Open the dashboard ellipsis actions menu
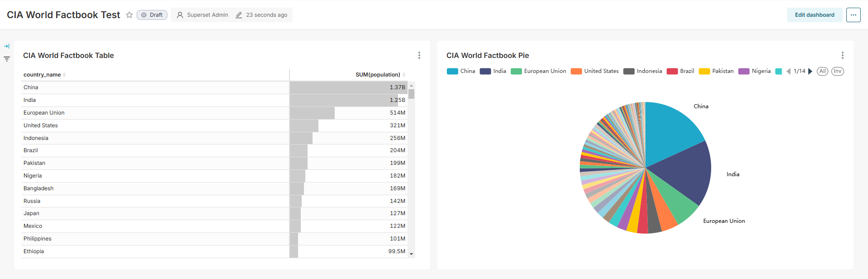Screen dimensions: 868x279 [x=853, y=15]
